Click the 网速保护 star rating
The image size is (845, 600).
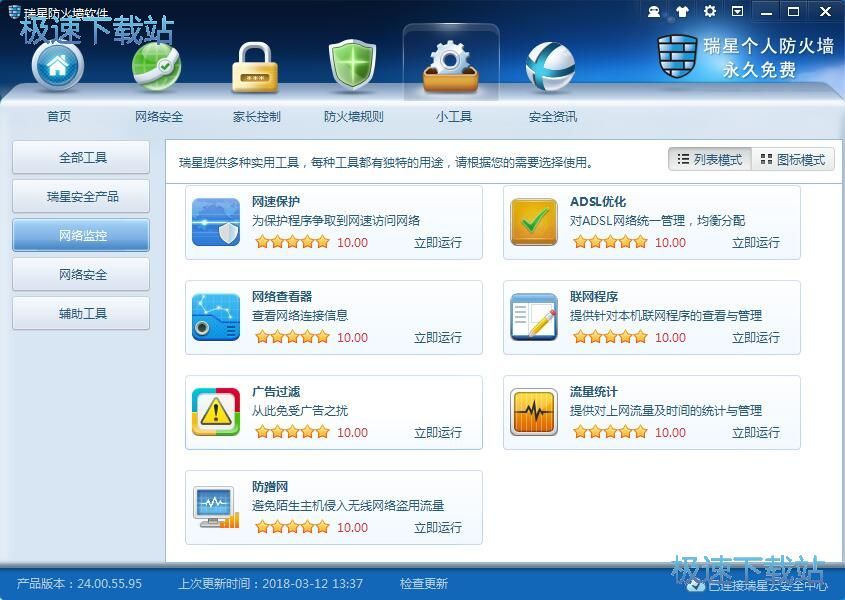coord(292,242)
